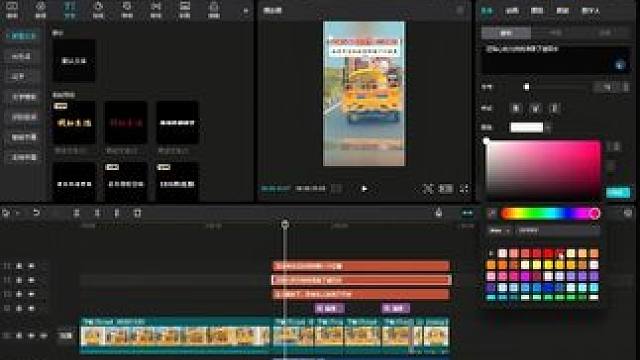Click the font size value field

point(607,87)
